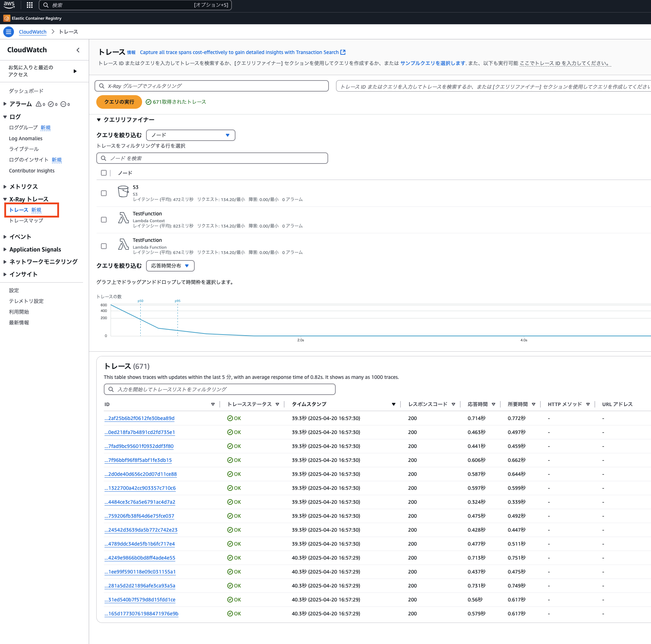Click the in-alarm triangle count icon
The width and height of the screenshot is (651, 644).
pyautogui.click(x=39, y=104)
